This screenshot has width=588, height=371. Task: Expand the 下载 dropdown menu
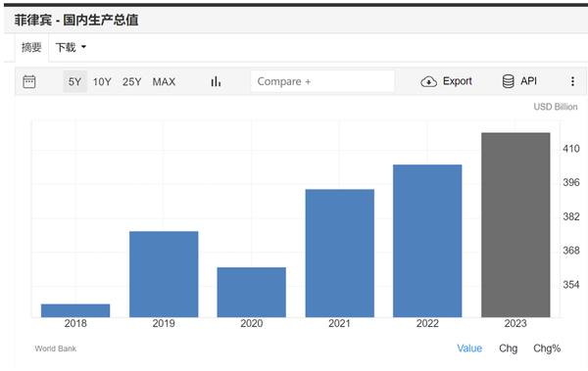71,47
